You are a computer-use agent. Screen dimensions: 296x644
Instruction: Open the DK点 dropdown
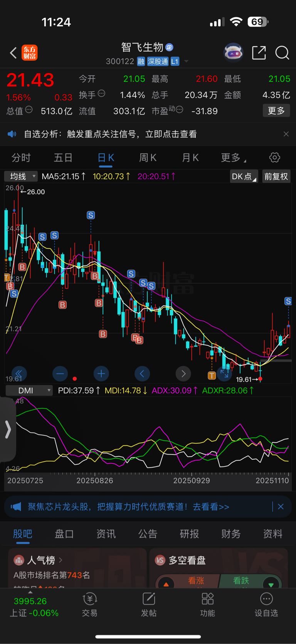244,176
